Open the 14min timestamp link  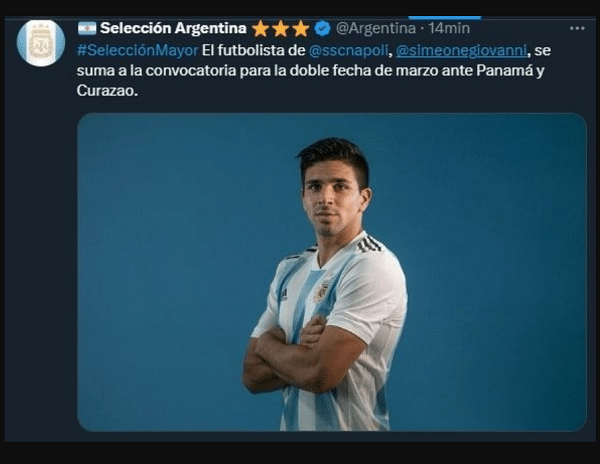[449, 28]
